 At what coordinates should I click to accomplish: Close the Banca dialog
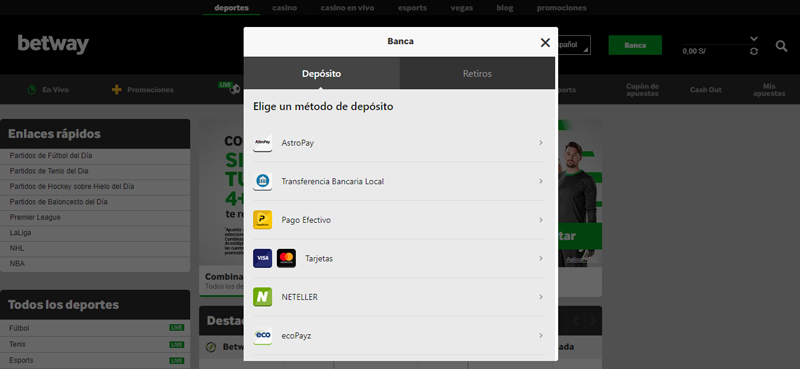[545, 42]
